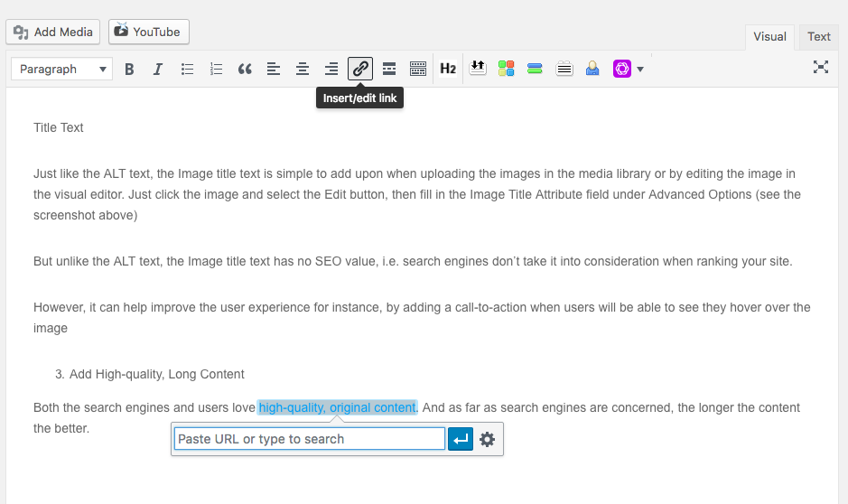Image resolution: width=848 pixels, height=504 pixels.
Task: Click the text 'the better.'
Action: point(61,428)
